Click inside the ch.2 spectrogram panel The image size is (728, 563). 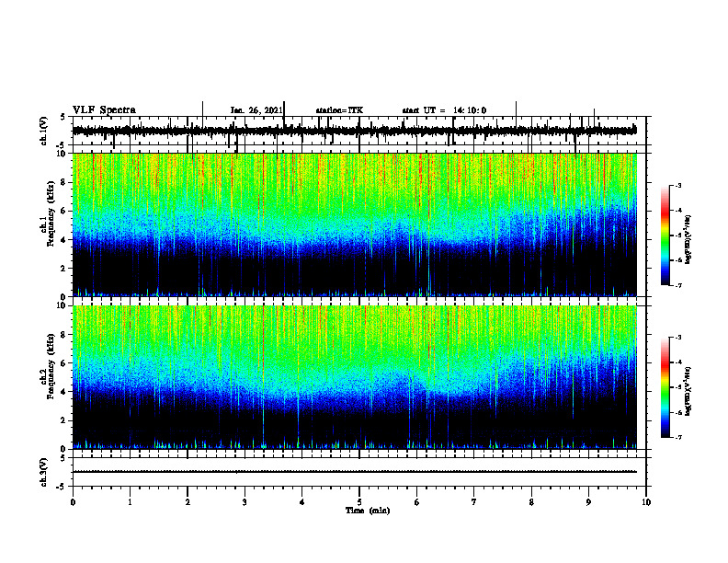point(355,377)
